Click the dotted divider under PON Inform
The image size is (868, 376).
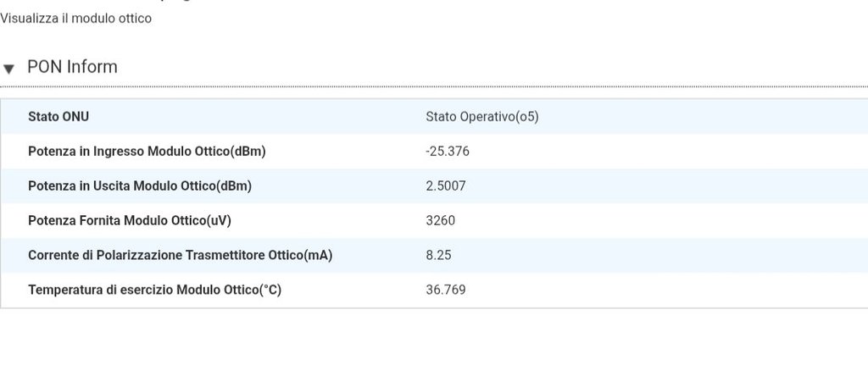coord(434,87)
